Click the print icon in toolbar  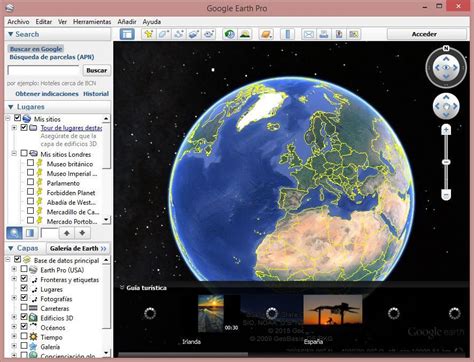point(324,34)
